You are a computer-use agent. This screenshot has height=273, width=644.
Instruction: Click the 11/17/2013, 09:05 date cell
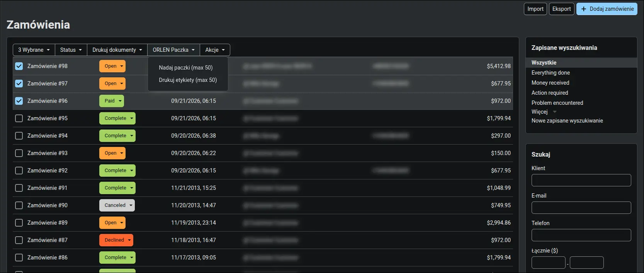click(x=194, y=258)
